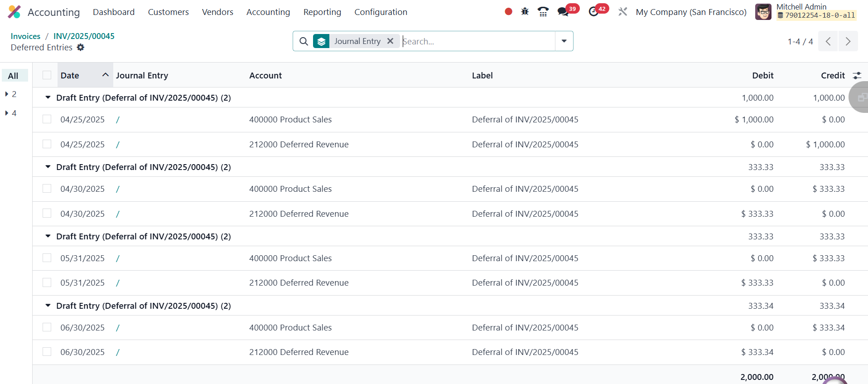Remove the Journal Entry filter tag

pos(390,41)
